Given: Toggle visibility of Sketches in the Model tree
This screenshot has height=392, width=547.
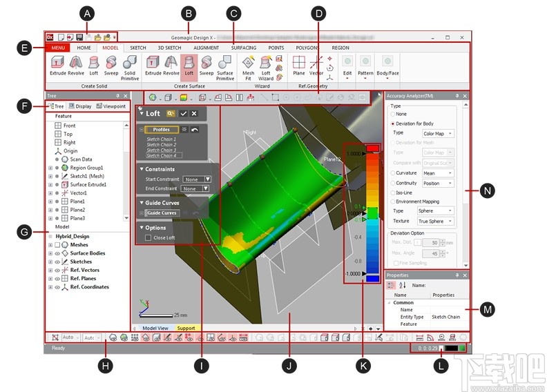Looking at the screenshot, I should click(57, 262).
